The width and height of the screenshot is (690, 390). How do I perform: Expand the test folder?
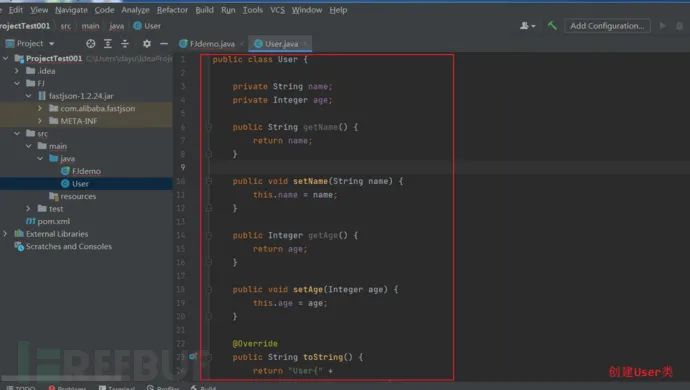click(29, 209)
